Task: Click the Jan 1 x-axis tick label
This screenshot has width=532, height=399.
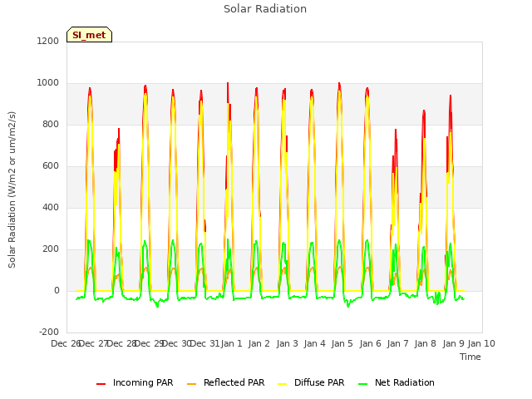Action: click(231, 343)
